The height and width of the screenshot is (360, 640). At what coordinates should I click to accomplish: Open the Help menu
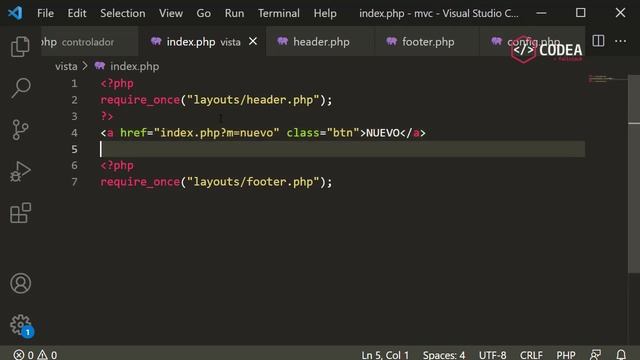(325, 13)
